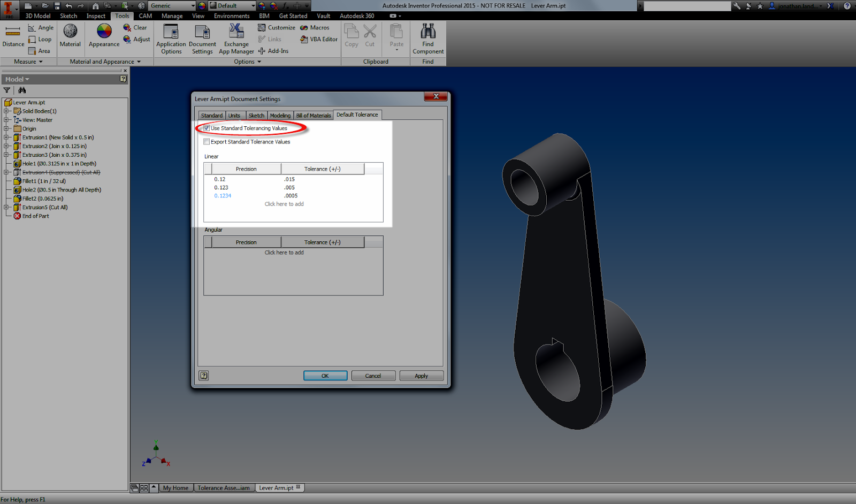The image size is (856, 504).
Task: Click 'Click here to add' under Angular
Action: pos(284,253)
